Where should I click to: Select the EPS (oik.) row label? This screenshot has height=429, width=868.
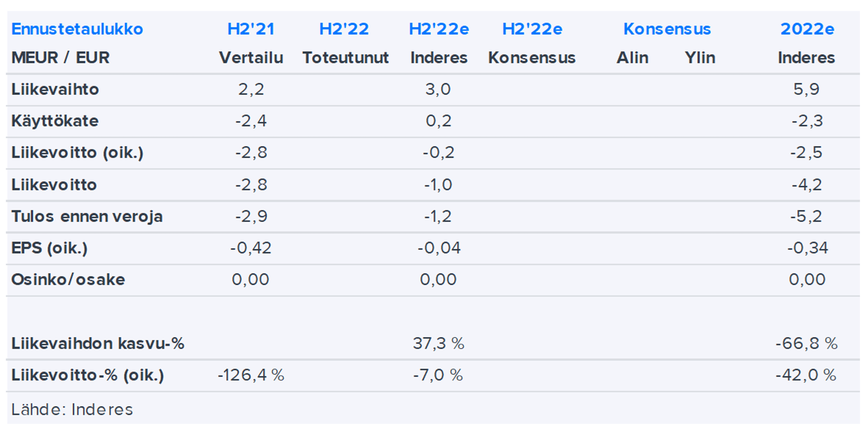pos(49,248)
